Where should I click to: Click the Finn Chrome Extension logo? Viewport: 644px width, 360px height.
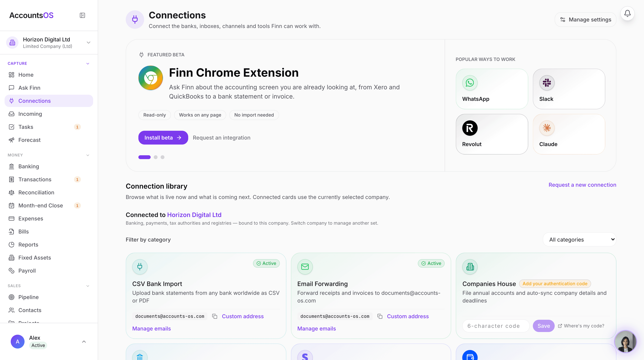pos(150,78)
